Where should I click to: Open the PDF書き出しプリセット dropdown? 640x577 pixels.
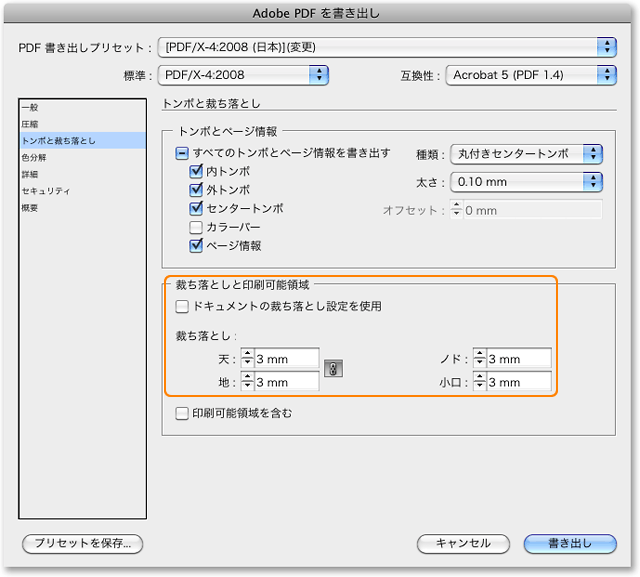pyautogui.click(x=389, y=47)
